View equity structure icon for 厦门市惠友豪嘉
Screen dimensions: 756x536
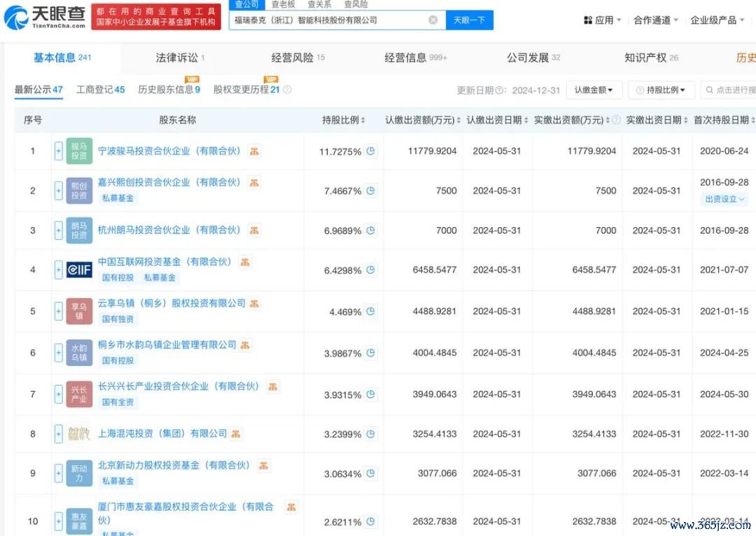[291, 507]
